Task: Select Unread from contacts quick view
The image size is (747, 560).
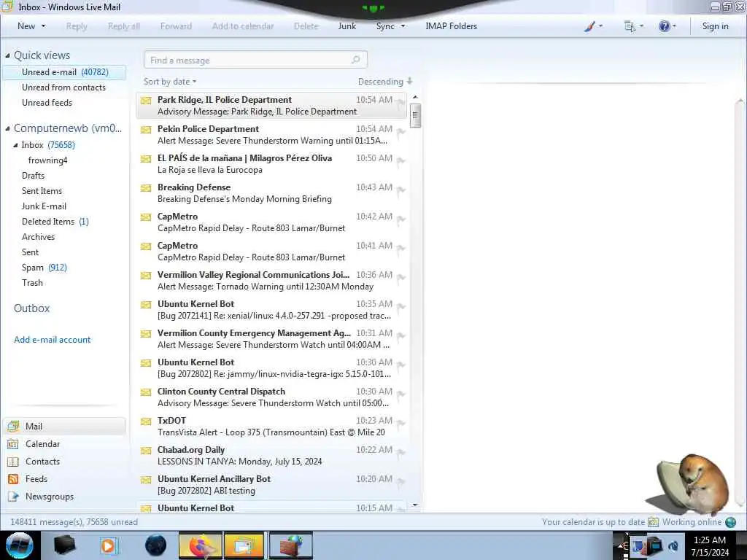Action: click(x=64, y=87)
